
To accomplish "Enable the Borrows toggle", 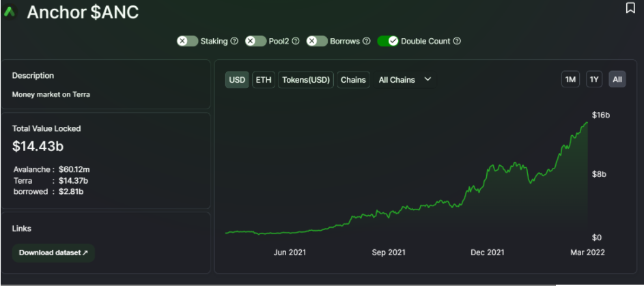I will 317,41.
